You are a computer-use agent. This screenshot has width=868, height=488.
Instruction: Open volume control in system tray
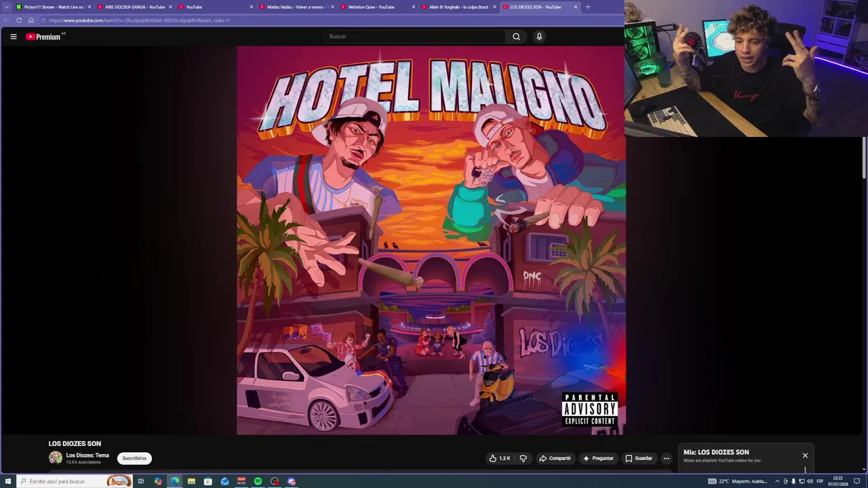[810, 481]
